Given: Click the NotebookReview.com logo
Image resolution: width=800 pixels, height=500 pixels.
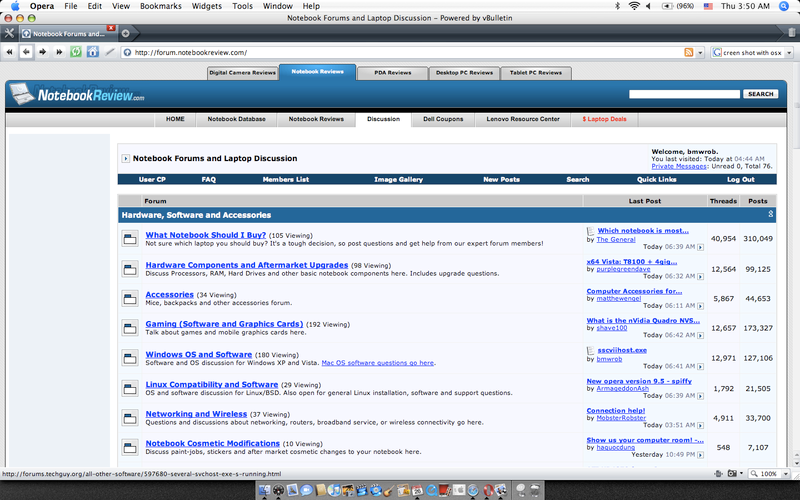Looking at the screenshot, I should coord(77,94).
